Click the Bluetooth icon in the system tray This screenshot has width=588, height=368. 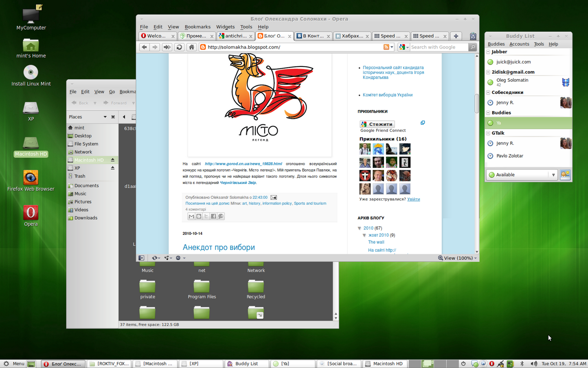522,364
